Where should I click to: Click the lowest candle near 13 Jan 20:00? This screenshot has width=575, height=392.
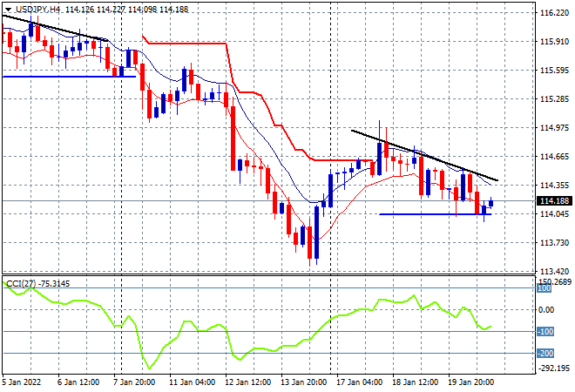[x=310, y=243]
